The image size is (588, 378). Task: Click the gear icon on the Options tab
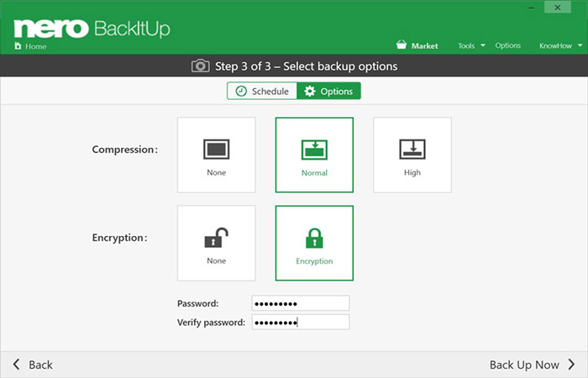point(310,91)
